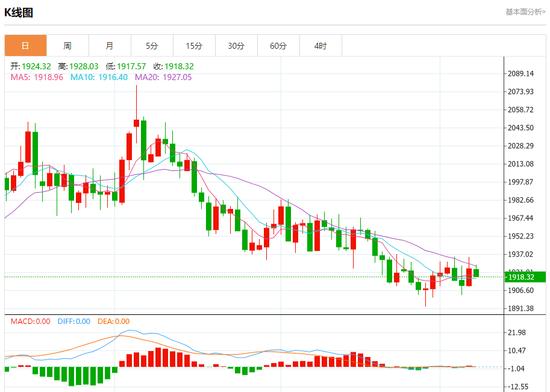Switch to the 月 monthly tab
The image size is (550, 392).
click(x=110, y=46)
